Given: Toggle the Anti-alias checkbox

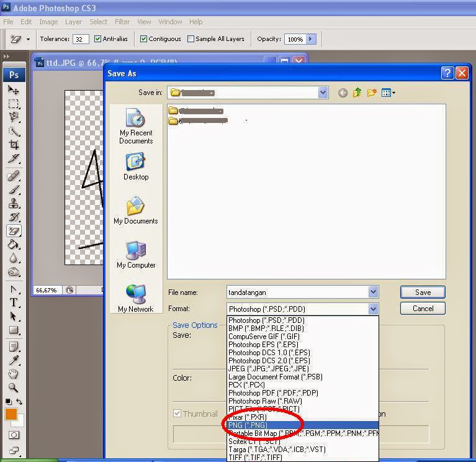Looking at the screenshot, I should (97, 39).
